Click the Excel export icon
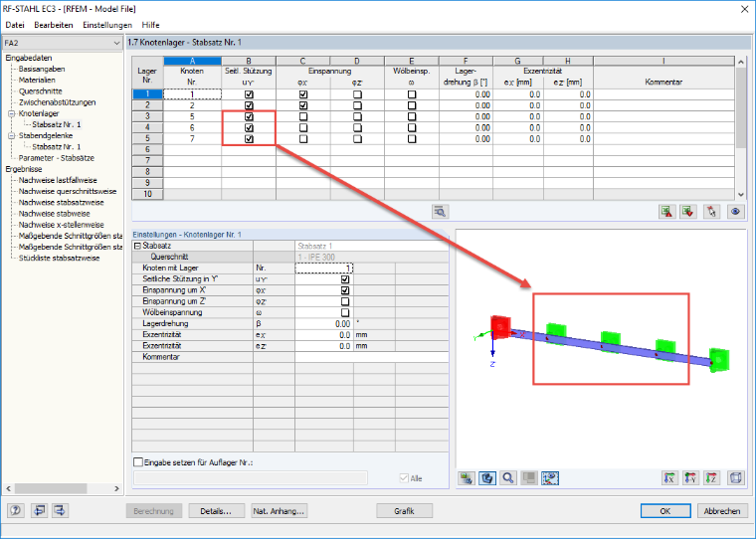Image resolution: width=756 pixels, height=539 pixels. [666, 211]
